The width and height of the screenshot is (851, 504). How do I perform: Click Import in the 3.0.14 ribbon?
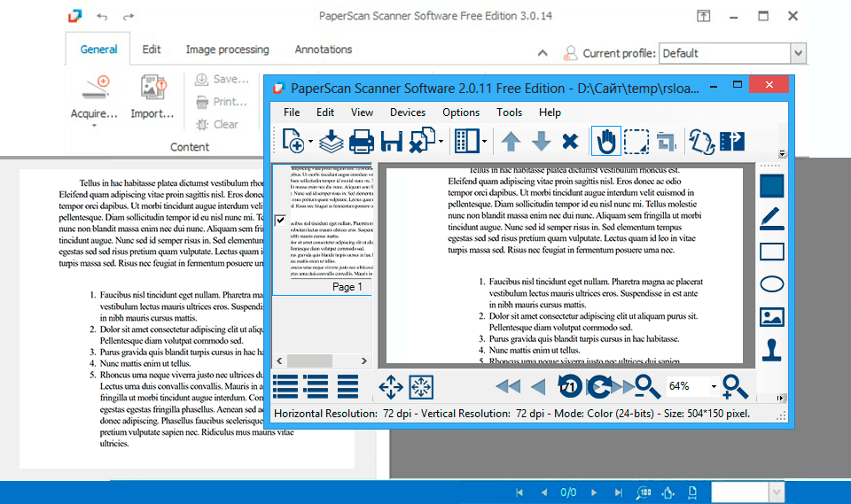click(152, 97)
